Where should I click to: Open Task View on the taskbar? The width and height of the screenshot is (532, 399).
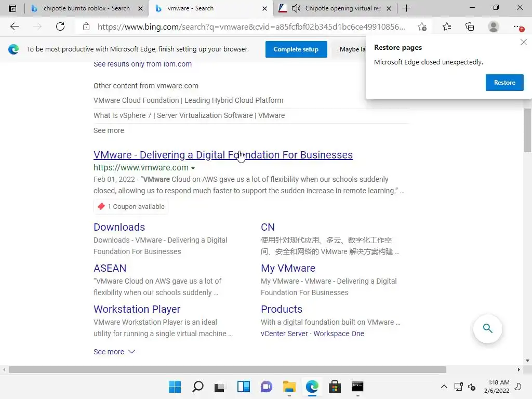(x=220, y=387)
